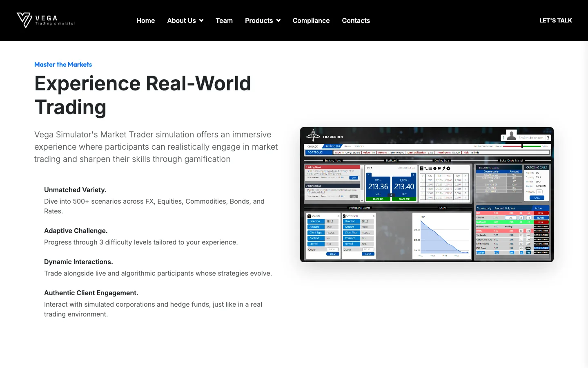Expand the About Us dropdown chevron
Screen dimensions: 588x368
201,20
